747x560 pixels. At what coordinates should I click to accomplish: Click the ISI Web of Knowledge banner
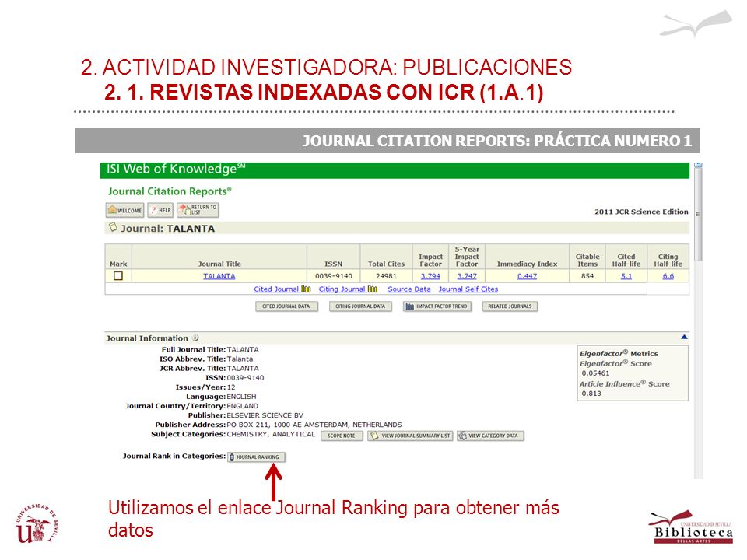coord(395,170)
